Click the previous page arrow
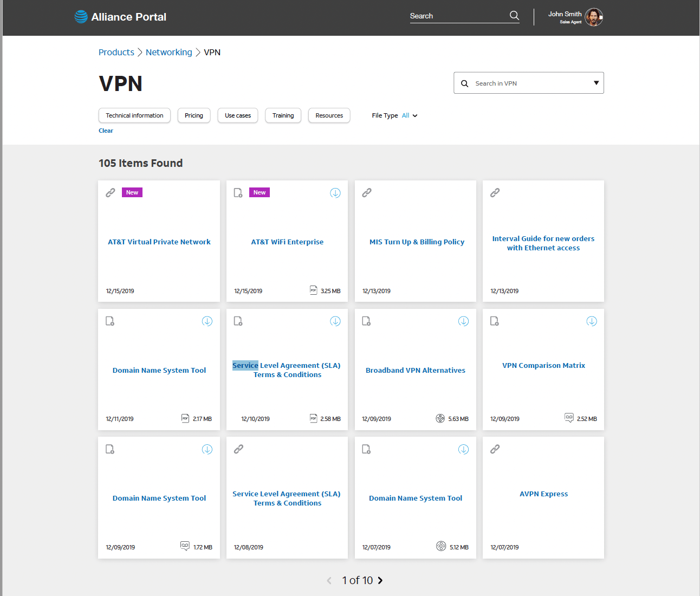The image size is (700, 596). tap(329, 580)
